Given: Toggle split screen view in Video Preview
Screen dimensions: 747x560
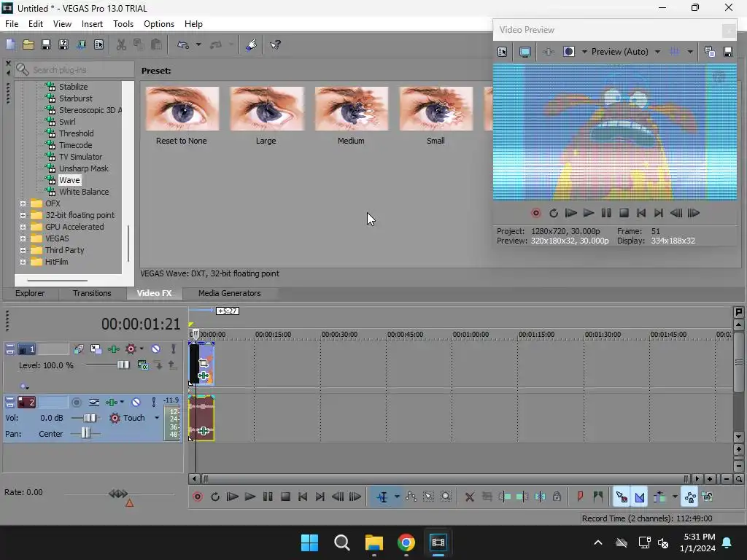Looking at the screenshot, I should [569, 52].
